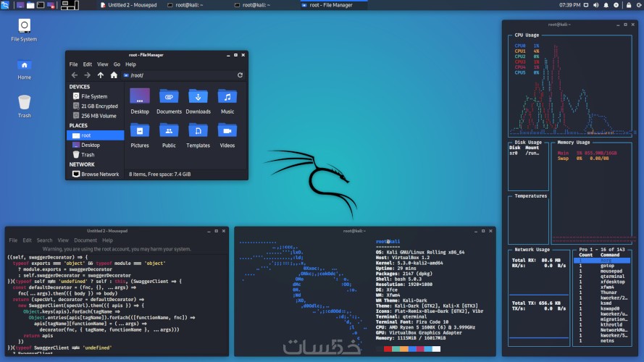The image size is (644, 362).
Task: Open Edit menu in Mousepad
Action: tap(27, 240)
